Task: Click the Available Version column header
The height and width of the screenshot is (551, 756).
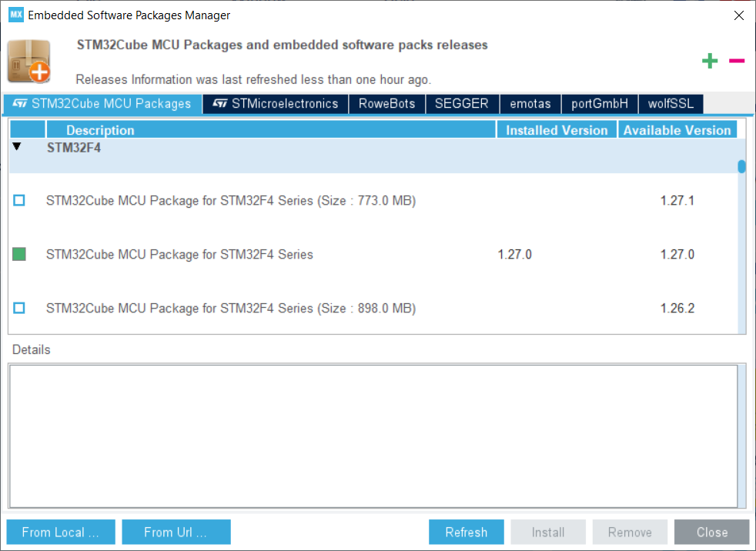Action: pos(677,130)
